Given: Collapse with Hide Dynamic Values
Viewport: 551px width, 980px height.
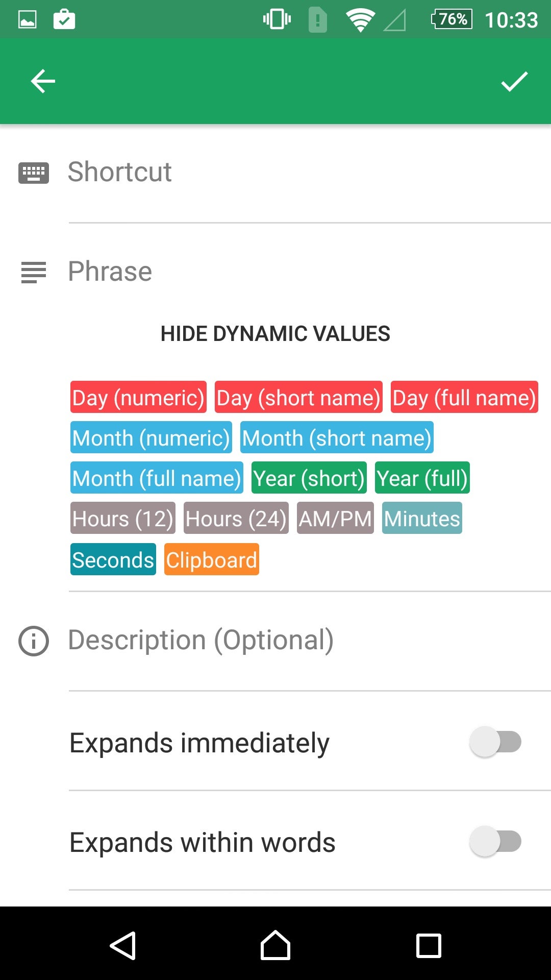Looking at the screenshot, I should [275, 334].
